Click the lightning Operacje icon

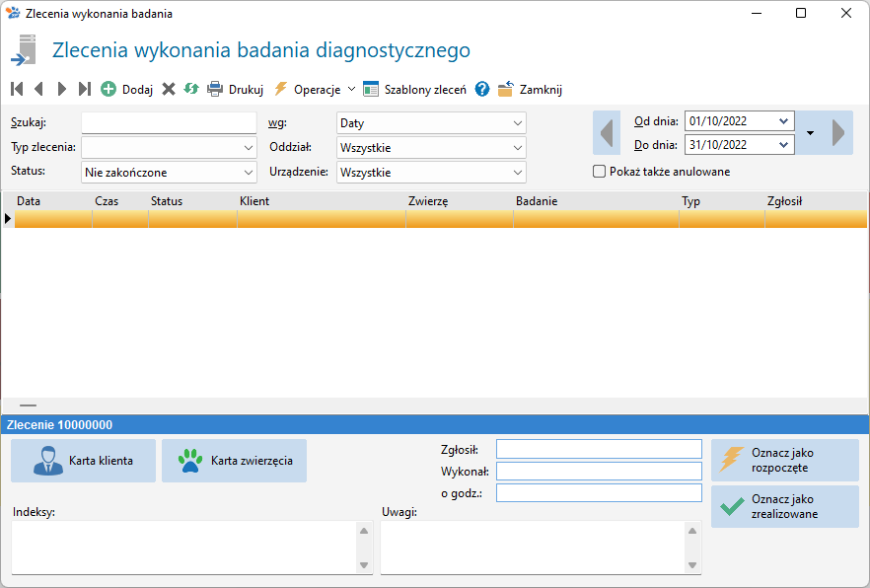click(281, 89)
